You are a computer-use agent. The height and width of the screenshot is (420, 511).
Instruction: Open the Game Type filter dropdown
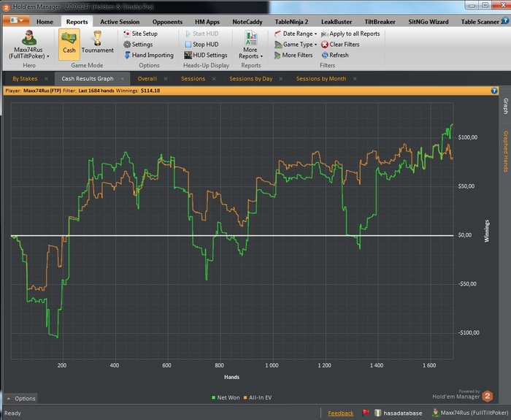(296, 45)
